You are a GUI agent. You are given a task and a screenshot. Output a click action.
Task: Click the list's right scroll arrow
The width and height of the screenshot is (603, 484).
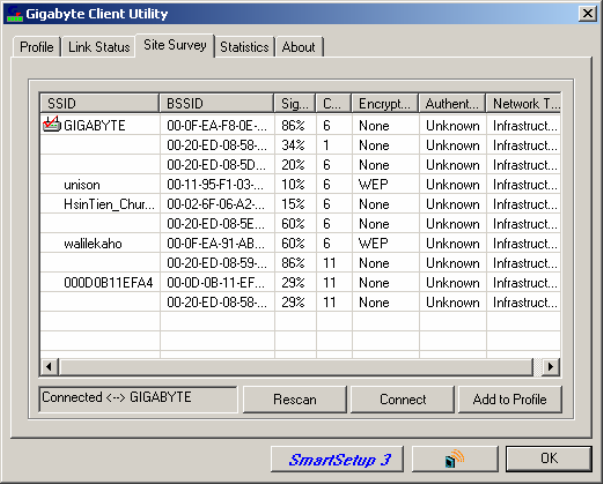[551, 367]
